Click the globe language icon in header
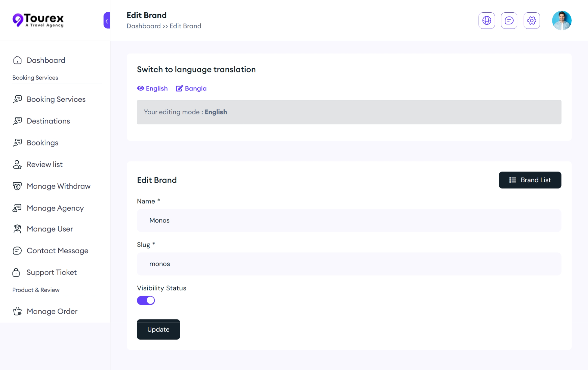588x370 pixels. tap(487, 20)
